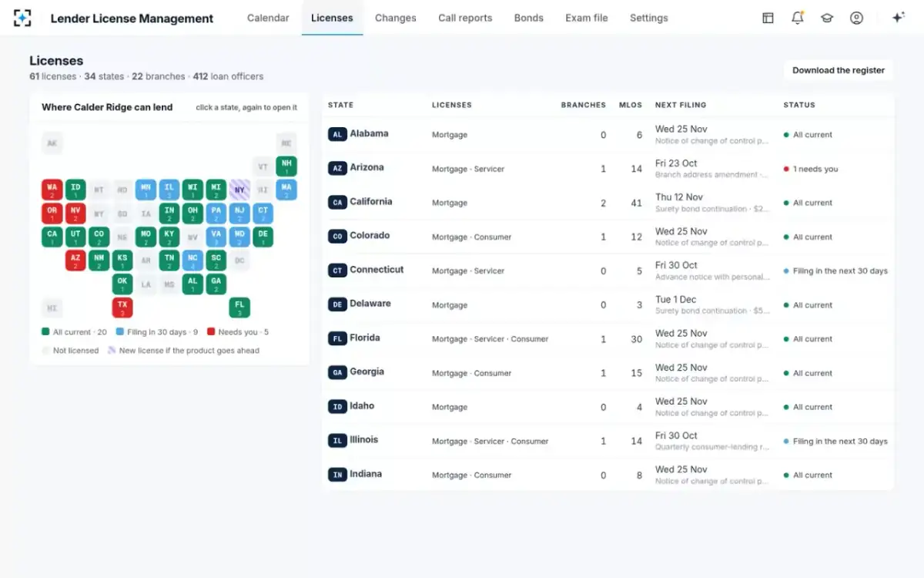Click the IL badge in Illinois row
This screenshot has height=578, width=924.
click(x=337, y=441)
